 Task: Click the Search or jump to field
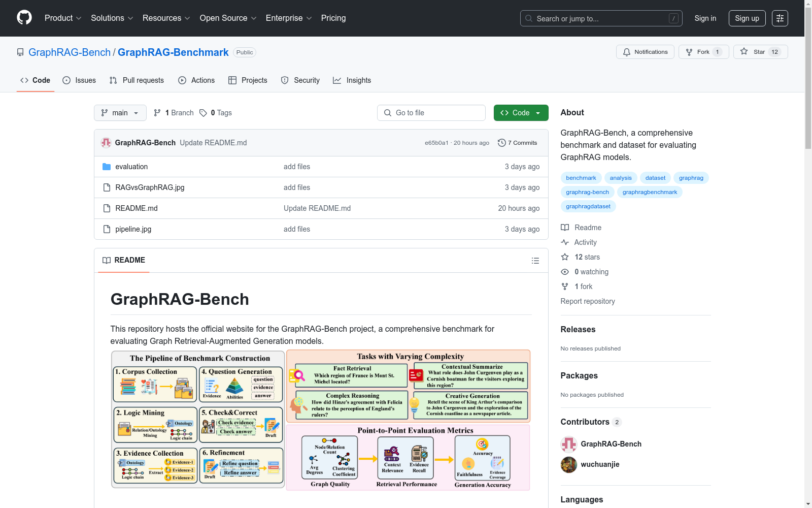tap(601, 18)
